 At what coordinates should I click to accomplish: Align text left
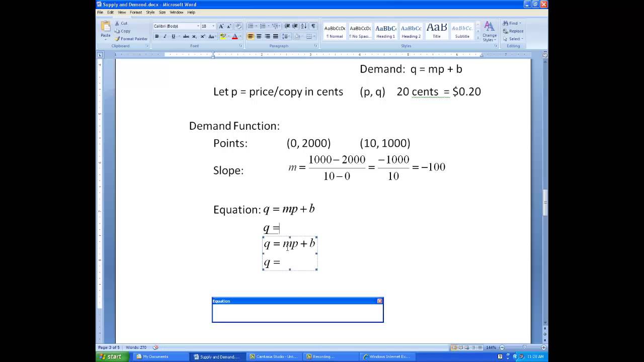251,36
